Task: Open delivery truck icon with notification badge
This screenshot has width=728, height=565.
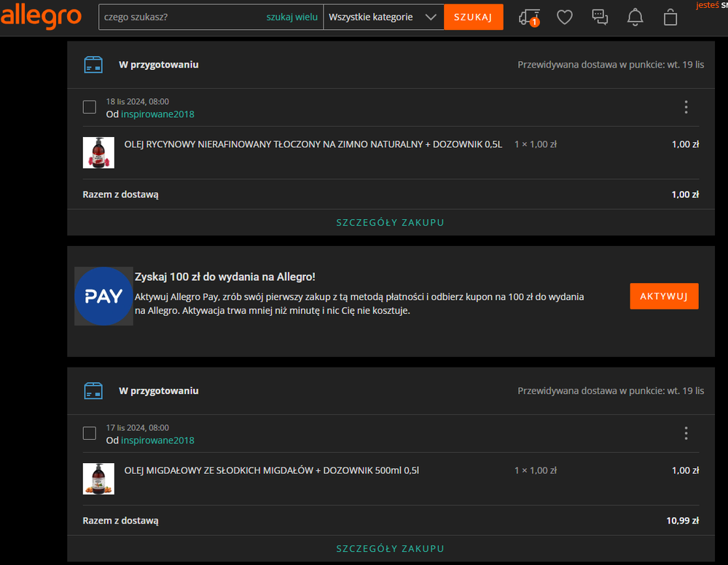Action: coord(529,17)
